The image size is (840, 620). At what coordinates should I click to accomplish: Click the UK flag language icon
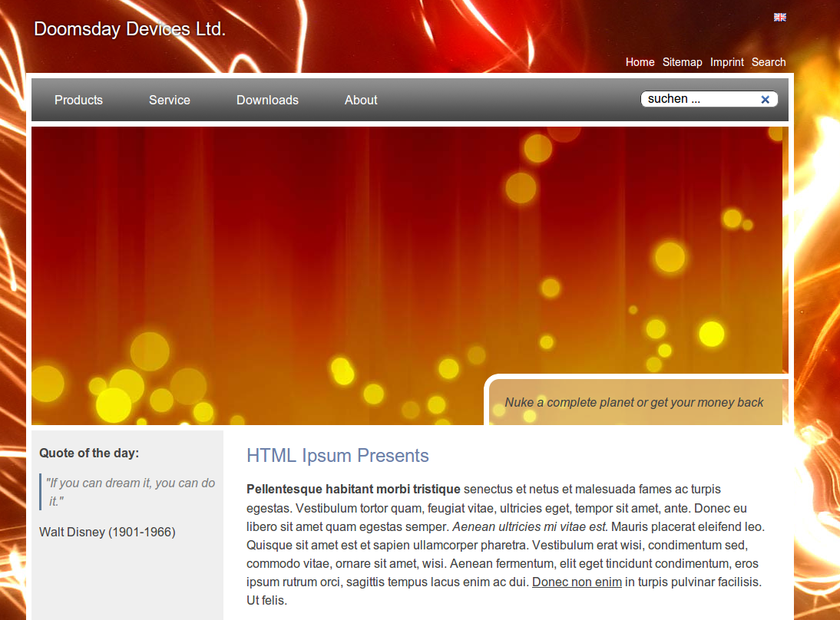tap(780, 17)
